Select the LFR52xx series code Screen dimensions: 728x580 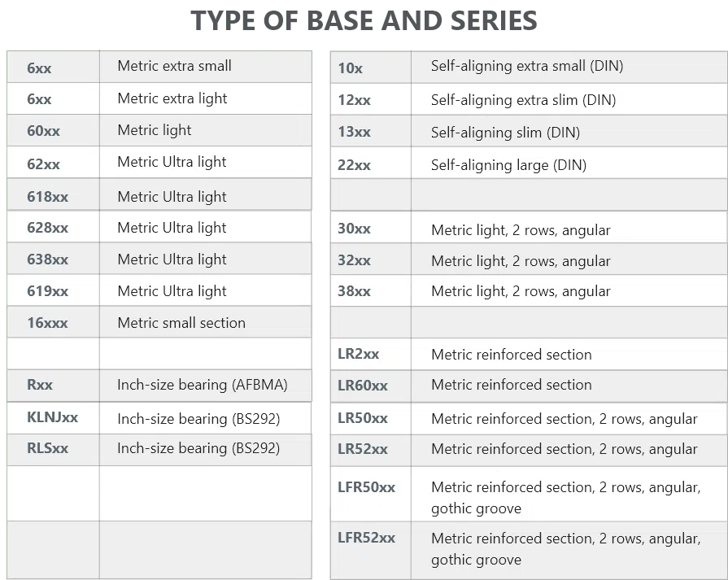(x=366, y=538)
